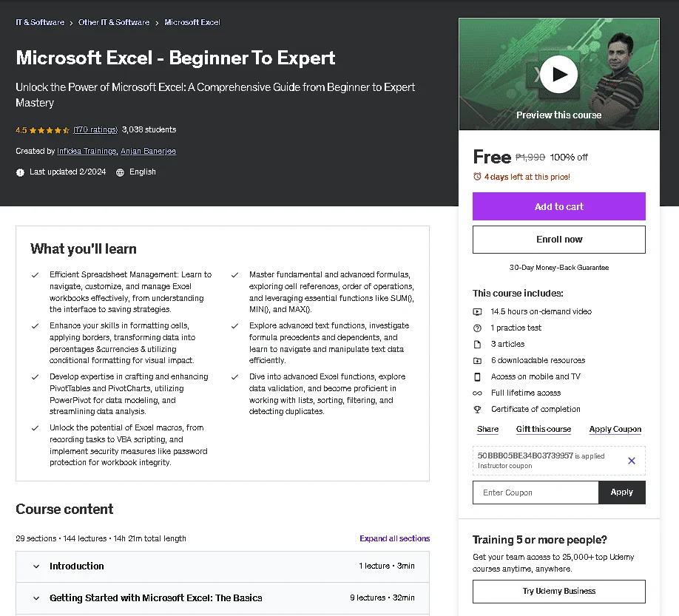Click the practice test question mark icon
679x616 pixels.
[477, 328]
